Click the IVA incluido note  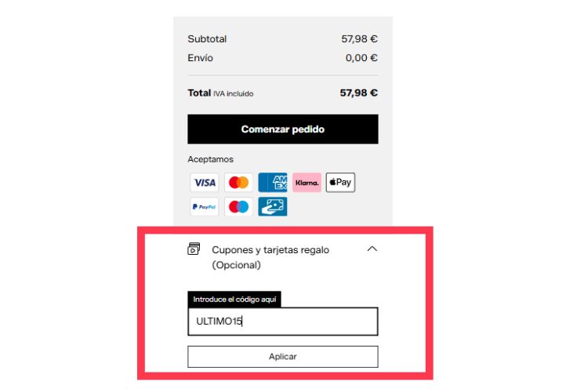click(234, 94)
